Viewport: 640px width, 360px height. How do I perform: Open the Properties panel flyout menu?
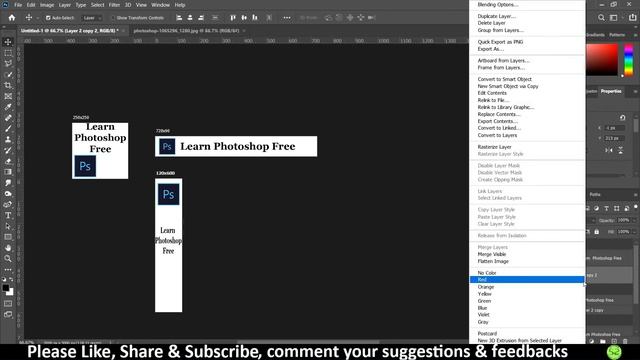point(636,91)
